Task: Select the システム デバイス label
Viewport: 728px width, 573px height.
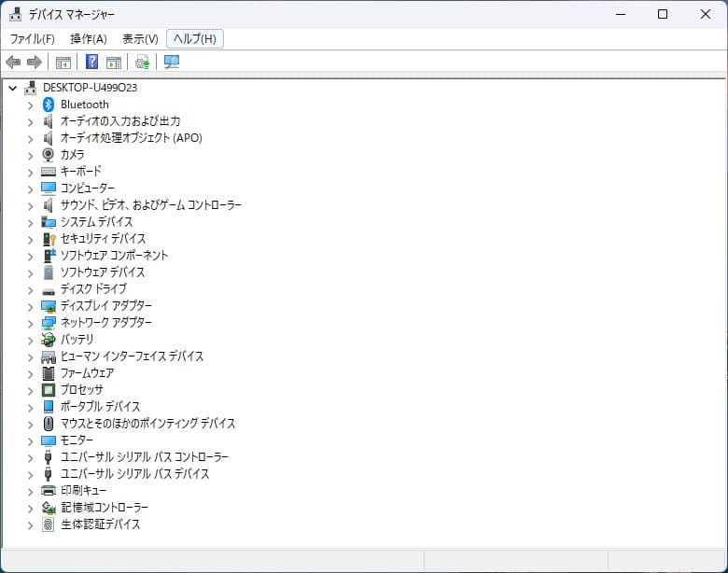Action: [x=96, y=222]
